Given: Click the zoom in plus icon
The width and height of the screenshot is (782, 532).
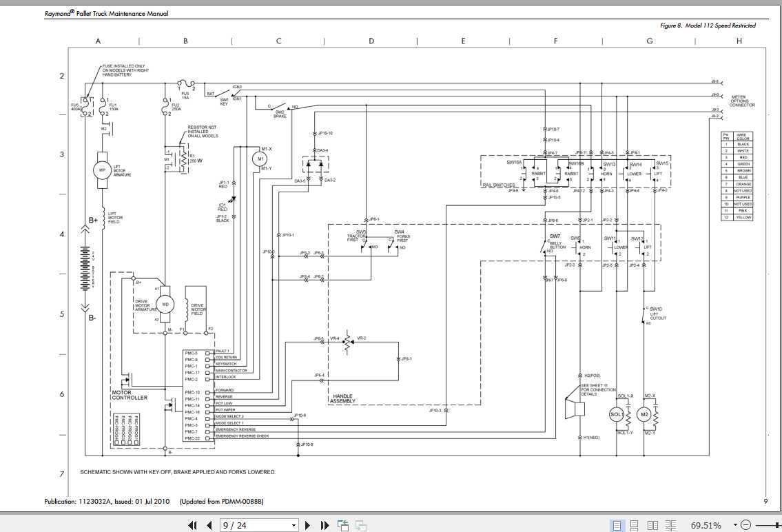Looking at the screenshot, I should [x=780, y=525].
